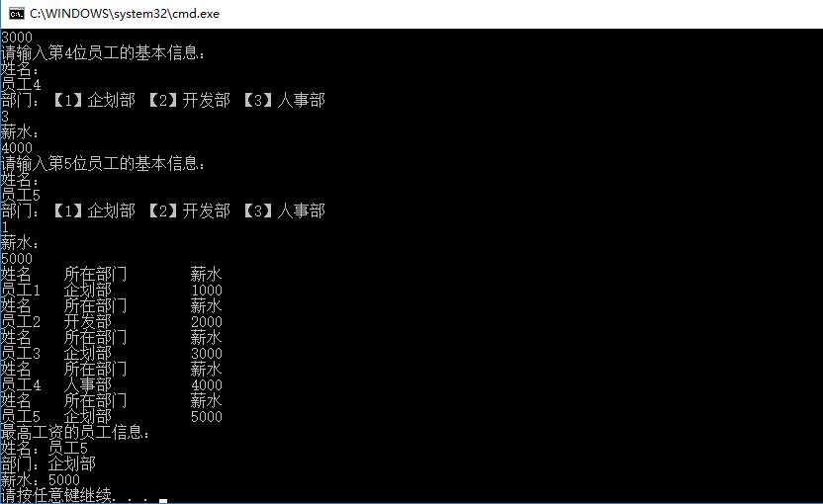Screen dimensions: 823x504
Task: Click the text 最高工资的员工信息
Action: pos(75,432)
